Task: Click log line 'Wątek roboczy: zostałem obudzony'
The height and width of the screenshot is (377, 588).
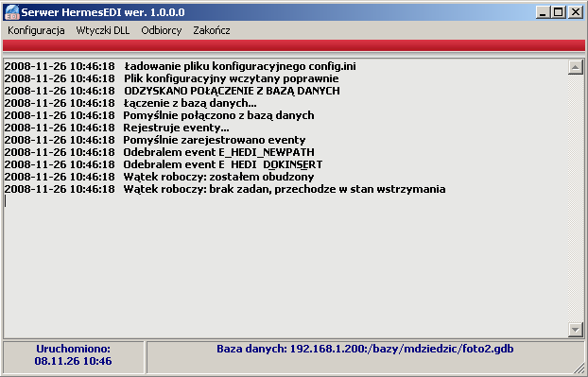Action: tap(159, 177)
